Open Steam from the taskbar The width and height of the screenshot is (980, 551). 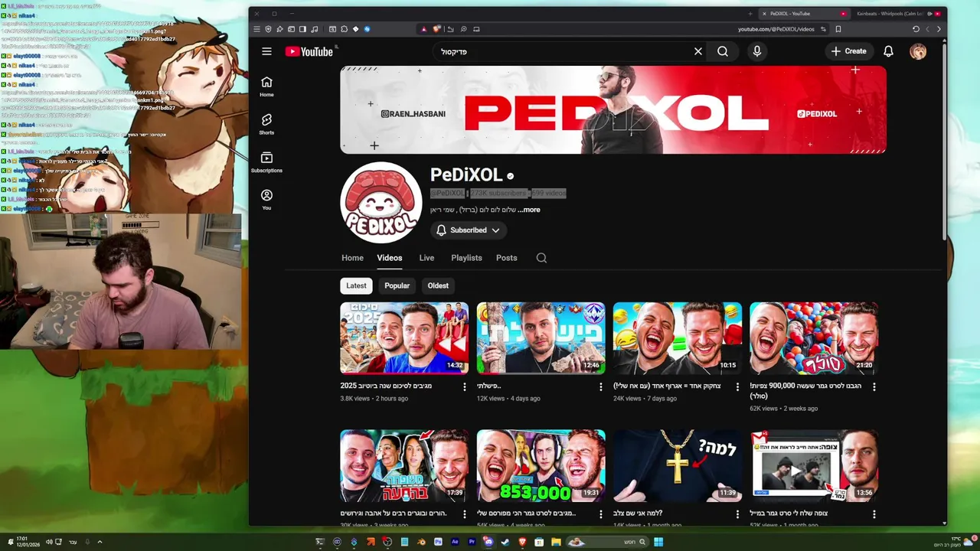505,542
